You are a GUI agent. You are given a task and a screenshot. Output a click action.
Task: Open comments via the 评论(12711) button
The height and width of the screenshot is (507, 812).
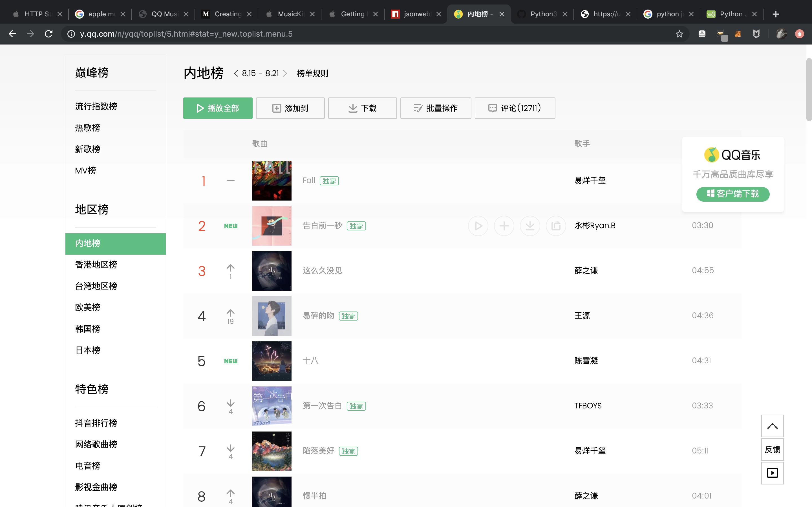click(515, 108)
